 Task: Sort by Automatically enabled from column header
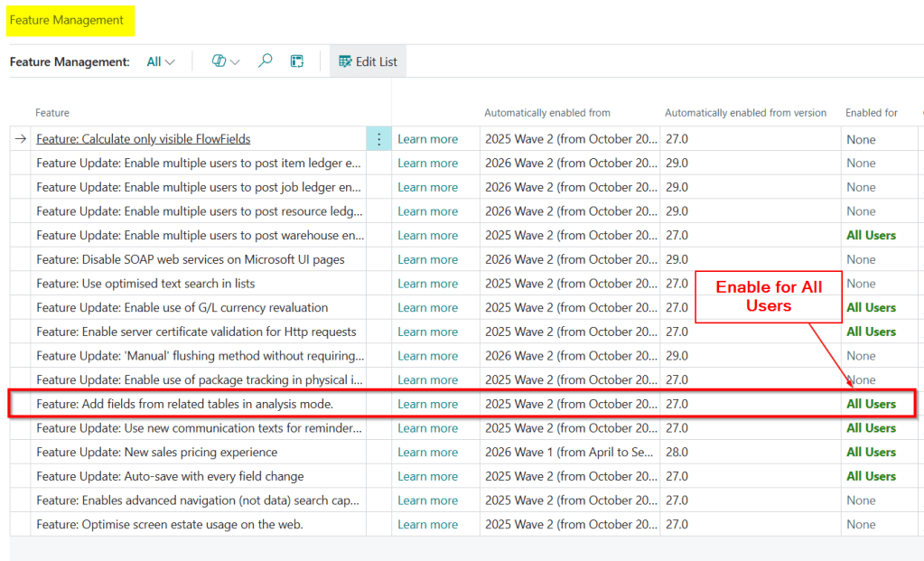tap(547, 113)
